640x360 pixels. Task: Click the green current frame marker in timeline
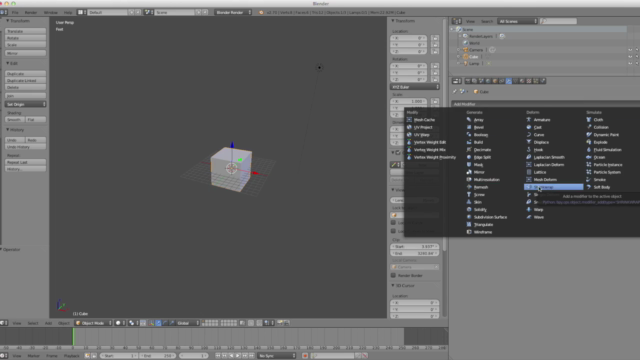[73, 337]
